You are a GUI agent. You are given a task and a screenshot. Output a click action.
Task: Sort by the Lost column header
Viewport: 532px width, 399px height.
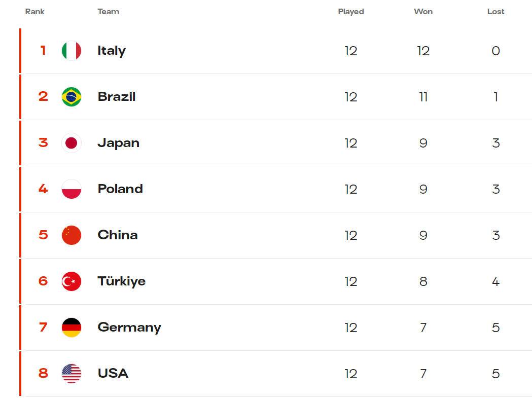coord(495,12)
